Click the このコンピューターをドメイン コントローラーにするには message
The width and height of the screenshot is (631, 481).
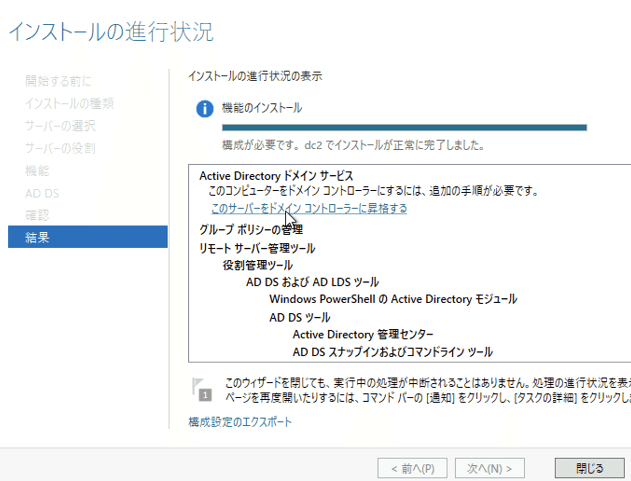[x=373, y=191]
